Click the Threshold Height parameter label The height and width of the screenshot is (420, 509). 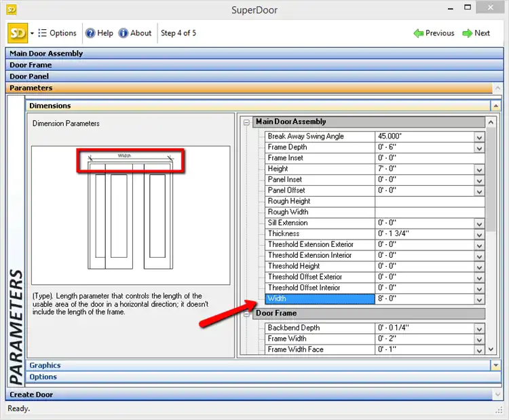(x=293, y=266)
